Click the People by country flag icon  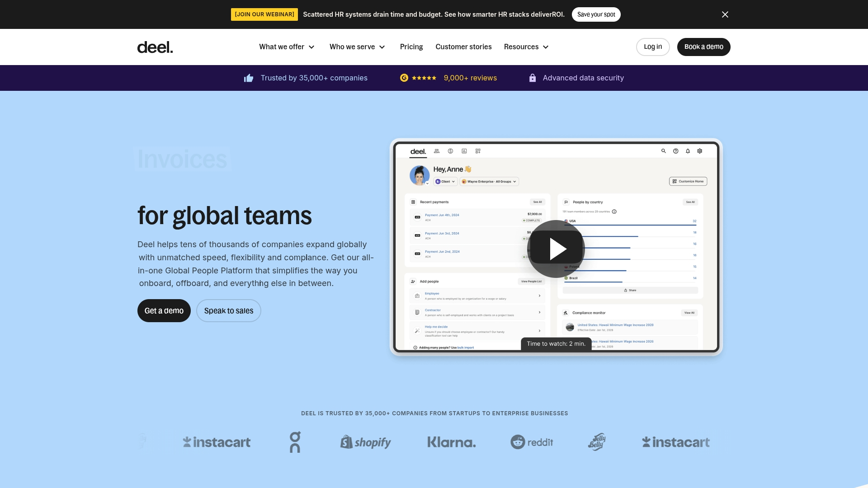(x=566, y=202)
